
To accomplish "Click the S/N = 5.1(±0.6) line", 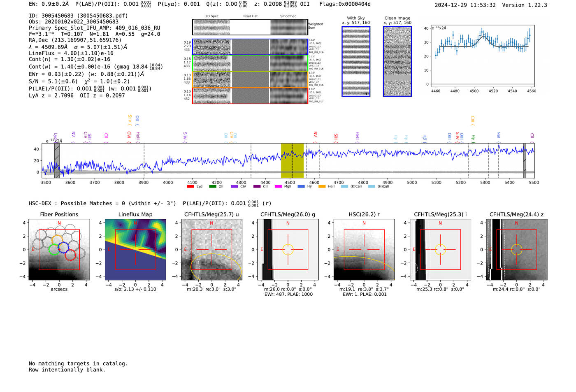I will pos(79,81).
